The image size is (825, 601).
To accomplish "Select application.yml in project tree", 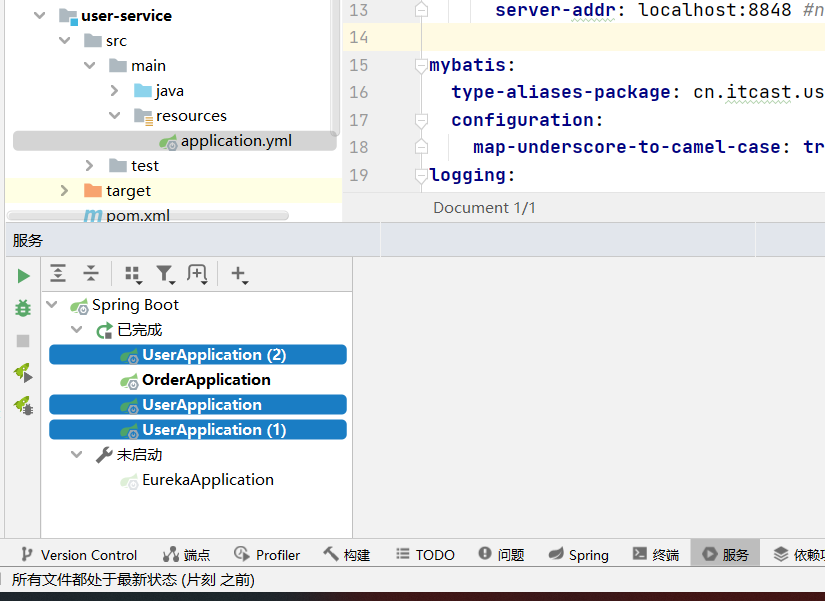I will coord(175,141).
